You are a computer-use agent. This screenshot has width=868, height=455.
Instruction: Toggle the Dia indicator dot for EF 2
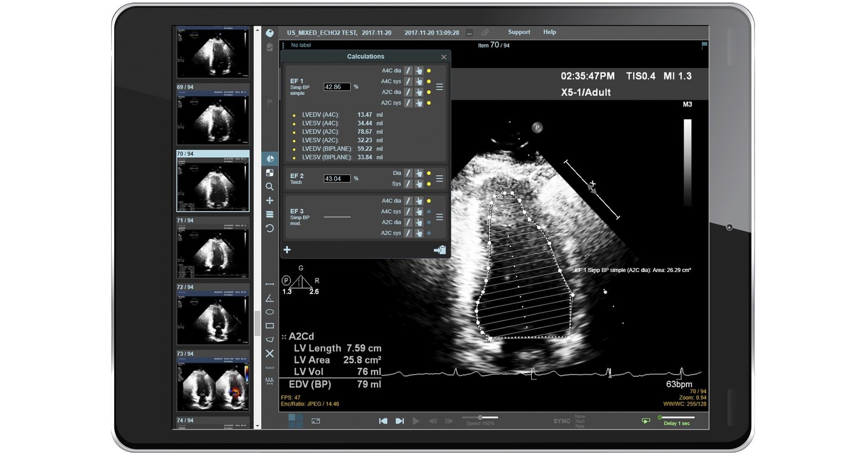point(429,173)
